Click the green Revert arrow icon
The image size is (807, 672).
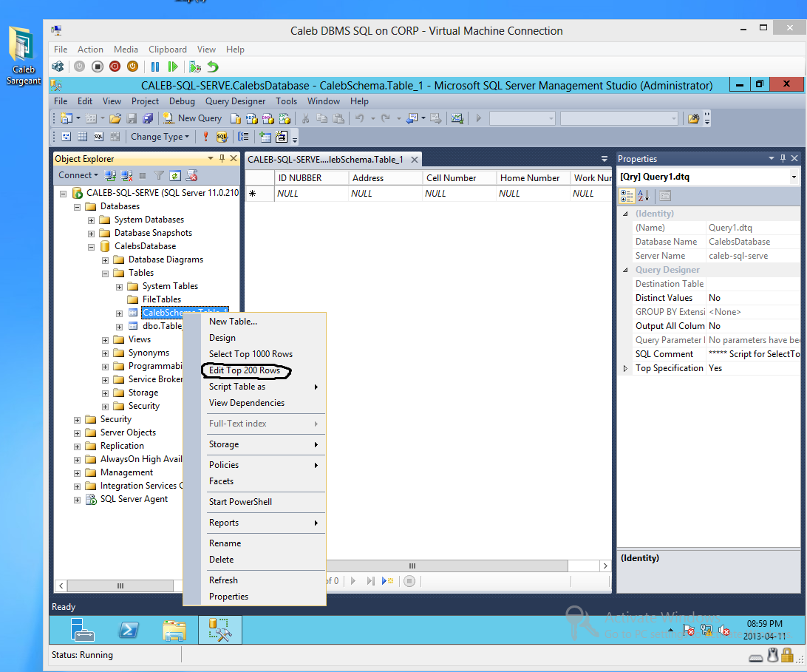(x=213, y=67)
